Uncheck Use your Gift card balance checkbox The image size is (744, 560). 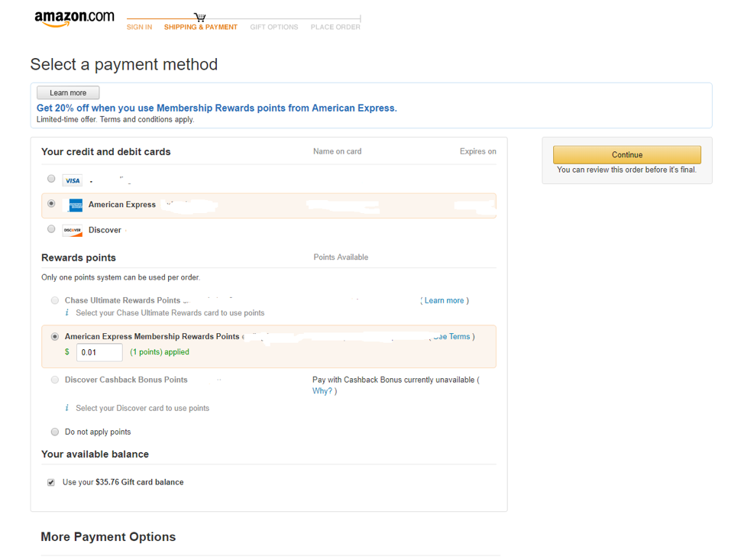click(x=50, y=482)
